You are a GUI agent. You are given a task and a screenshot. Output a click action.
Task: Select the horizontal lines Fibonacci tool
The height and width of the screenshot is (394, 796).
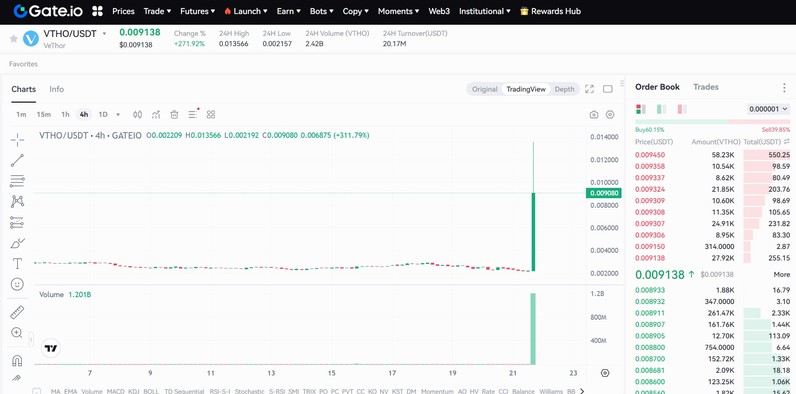click(x=17, y=181)
